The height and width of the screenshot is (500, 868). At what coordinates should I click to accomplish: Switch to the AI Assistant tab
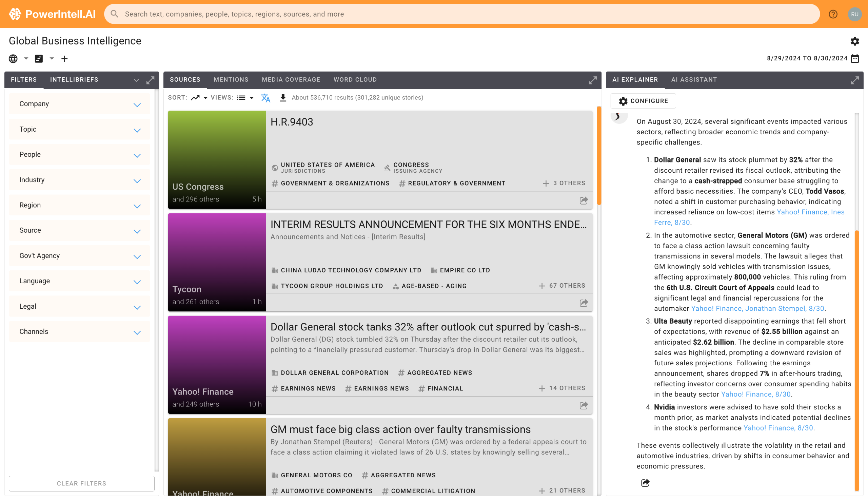pyautogui.click(x=694, y=80)
